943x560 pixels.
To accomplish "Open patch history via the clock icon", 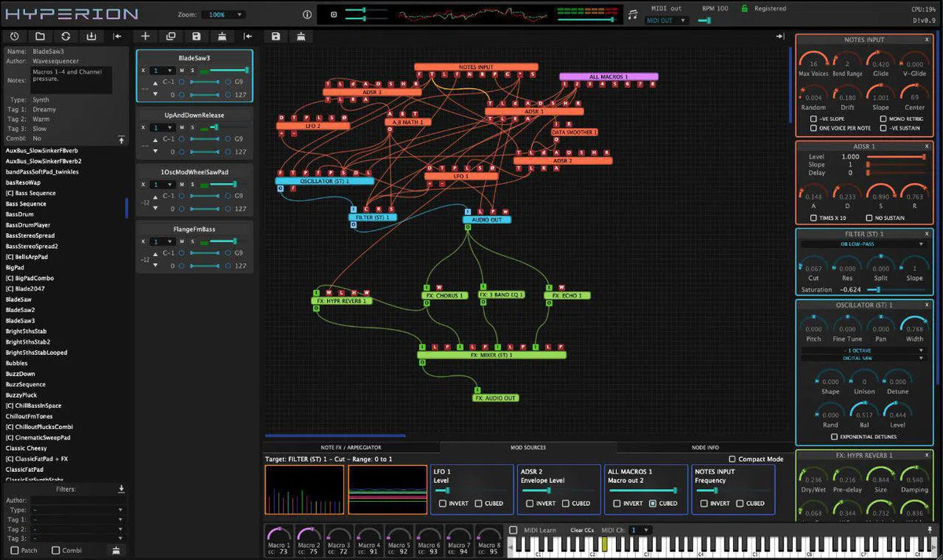I will pyautogui.click(x=14, y=36).
